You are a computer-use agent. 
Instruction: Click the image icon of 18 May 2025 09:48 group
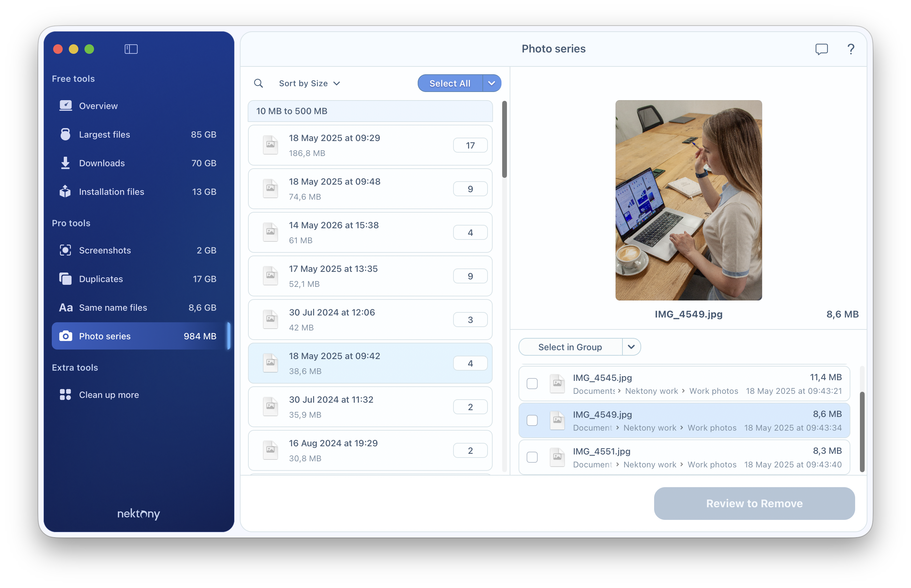click(x=270, y=189)
